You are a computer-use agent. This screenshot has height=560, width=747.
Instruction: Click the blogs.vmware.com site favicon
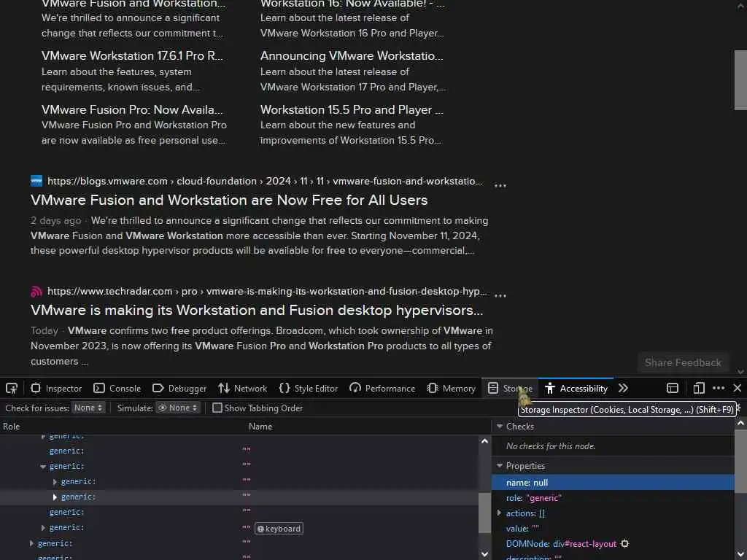point(36,181)
